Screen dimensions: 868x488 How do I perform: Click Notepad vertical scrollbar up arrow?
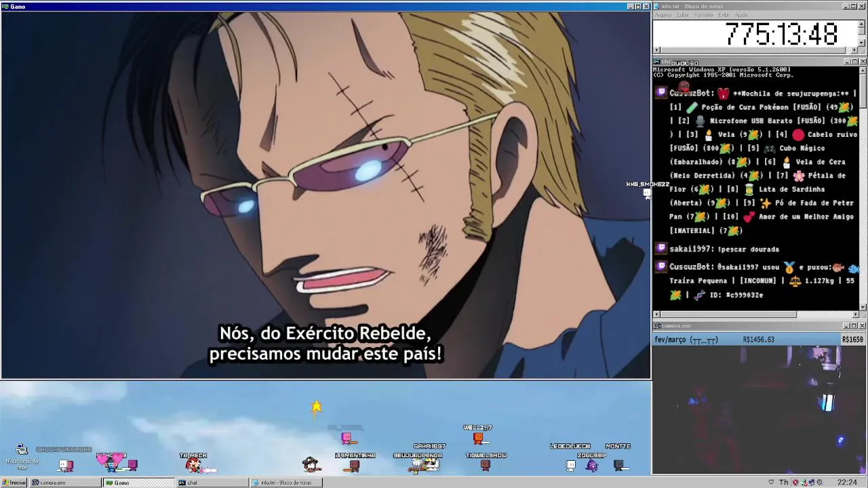click(x=862, y=24)
